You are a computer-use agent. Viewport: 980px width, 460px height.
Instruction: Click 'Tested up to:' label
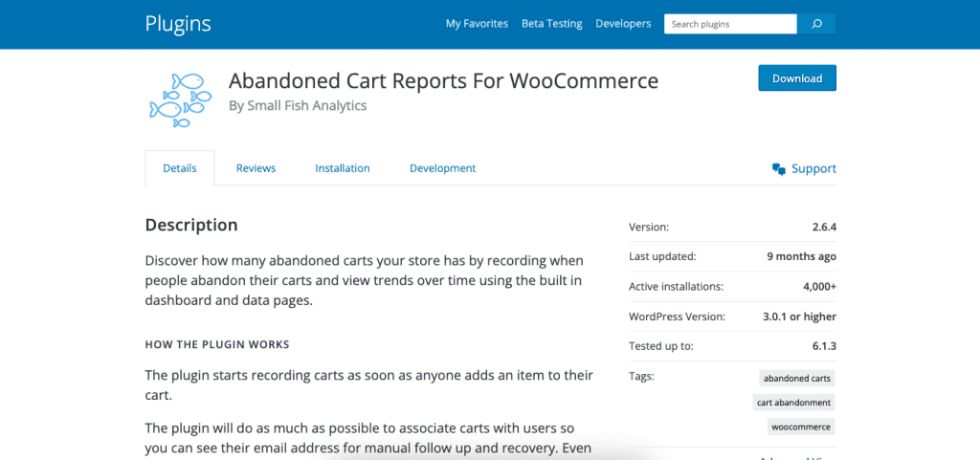[x=661, y=346]
